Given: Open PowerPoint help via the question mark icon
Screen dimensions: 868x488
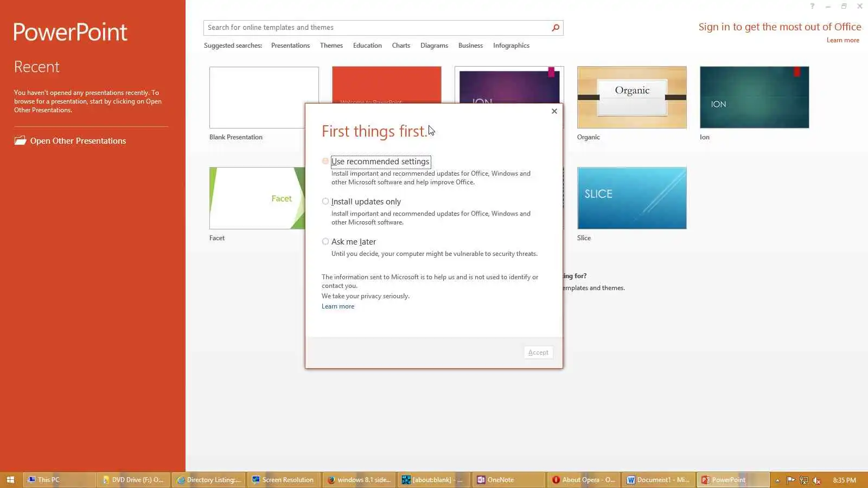Looking at the screenshot, I should pos(812,7).
